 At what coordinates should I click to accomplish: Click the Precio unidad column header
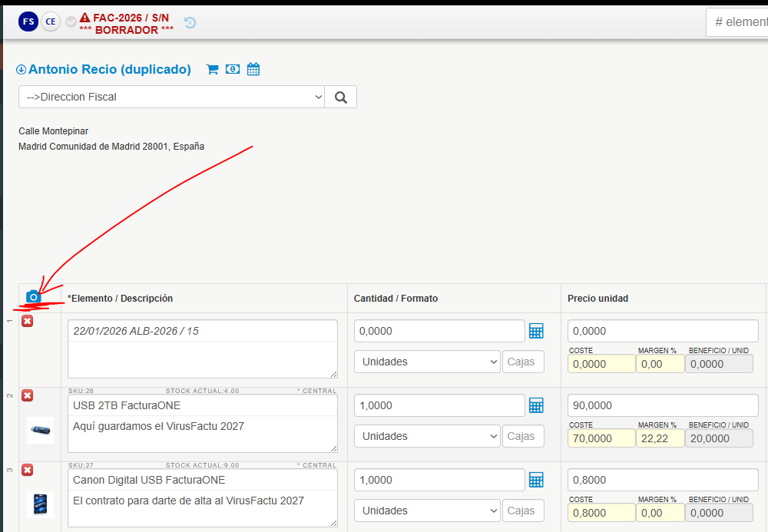tap(598, 298)
